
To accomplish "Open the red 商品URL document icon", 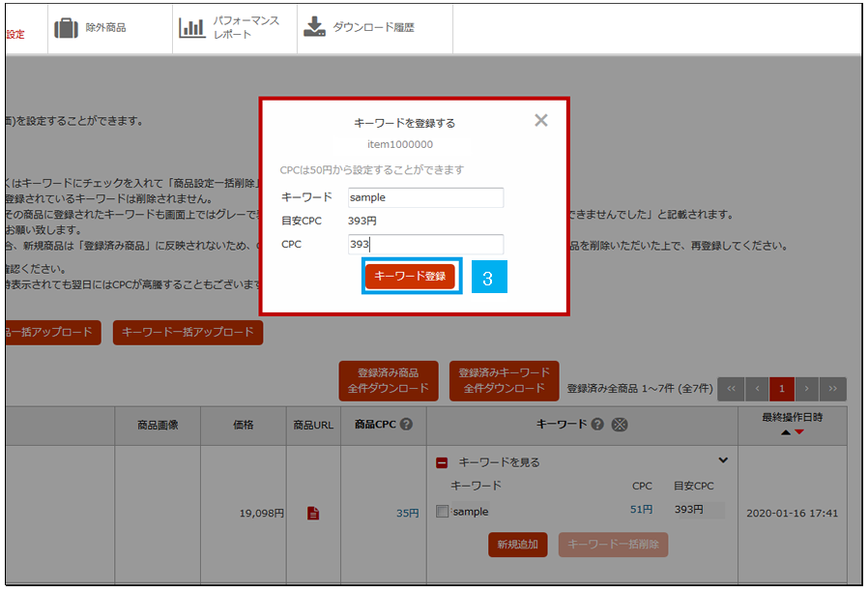I will click(x=313, y=513).
